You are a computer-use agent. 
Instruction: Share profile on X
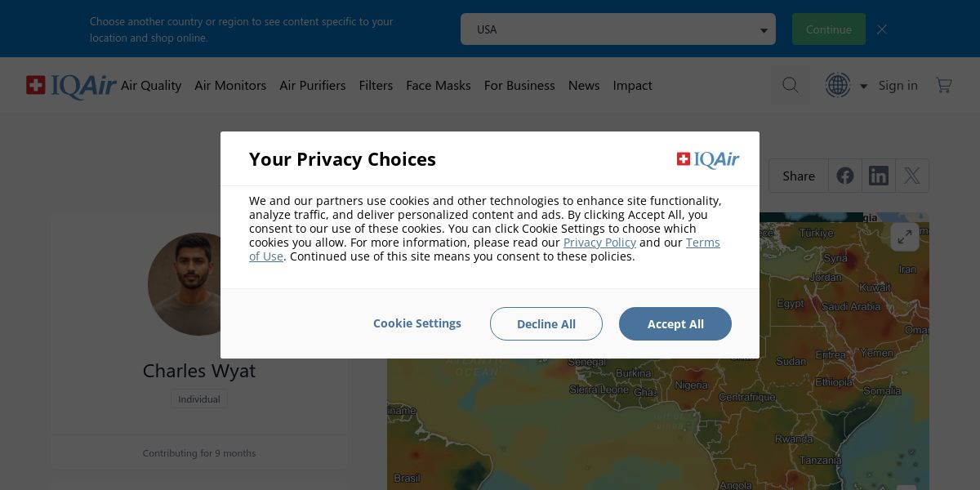click(912, 176)
